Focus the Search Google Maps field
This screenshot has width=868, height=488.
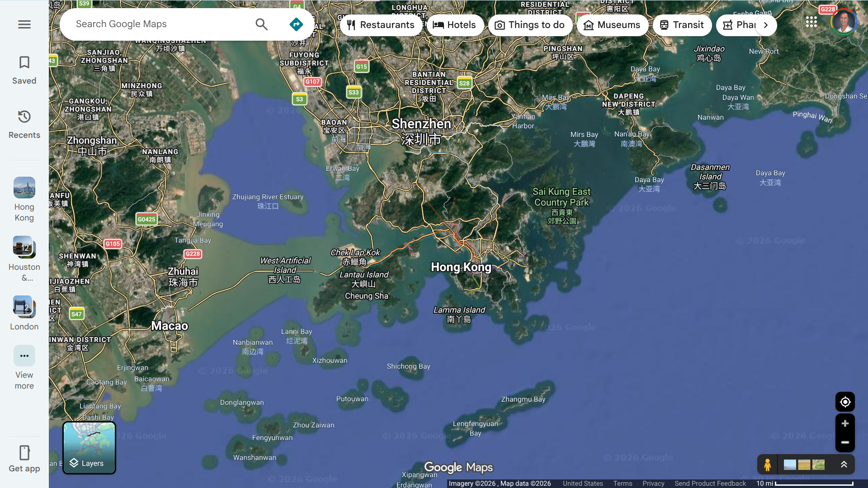[158, 24]
